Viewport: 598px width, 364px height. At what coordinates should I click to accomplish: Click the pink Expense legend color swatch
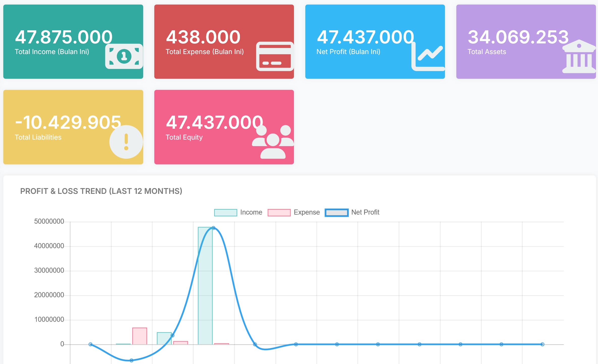pos(279,212)
